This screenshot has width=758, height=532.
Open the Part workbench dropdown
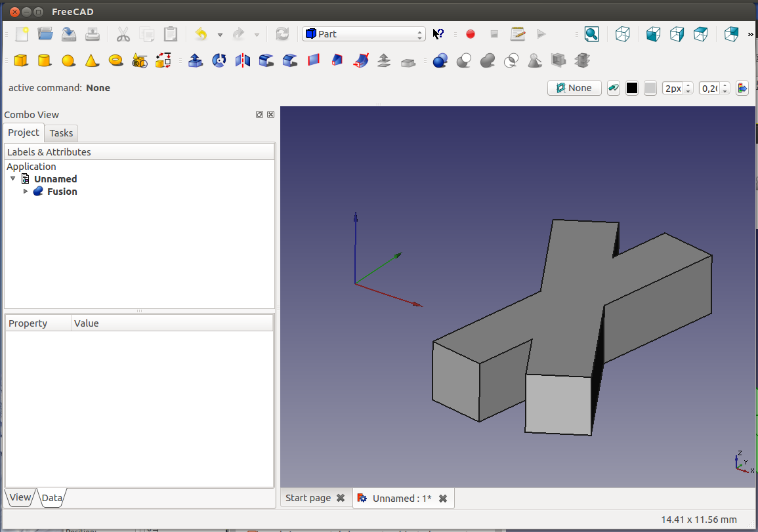(364, 34)
